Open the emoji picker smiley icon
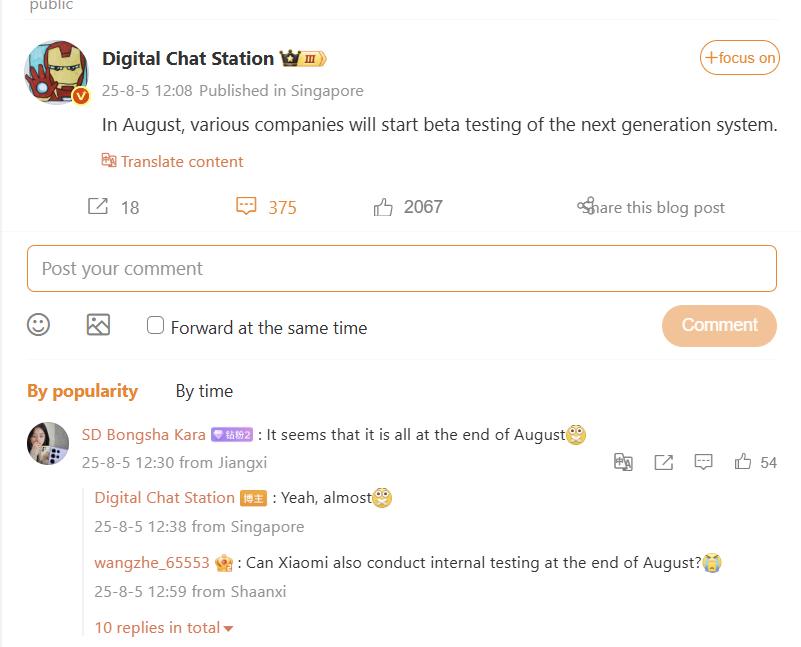 point(39,325)
